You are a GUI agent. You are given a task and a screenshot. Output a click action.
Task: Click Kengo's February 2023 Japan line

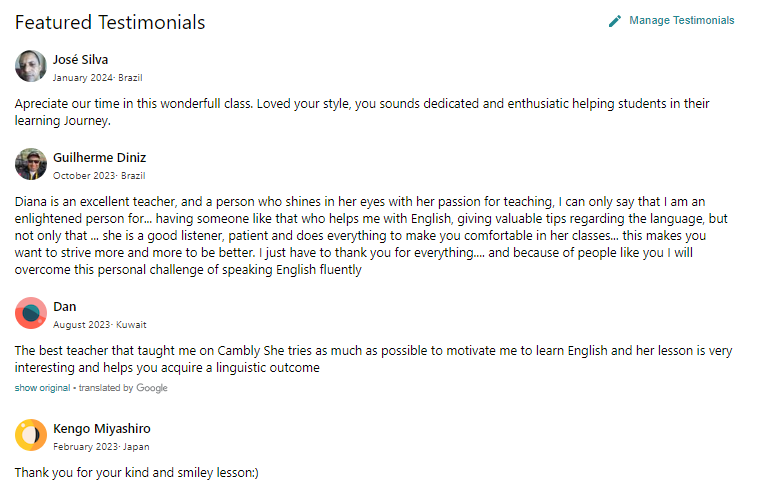click(x=101, y=446)
